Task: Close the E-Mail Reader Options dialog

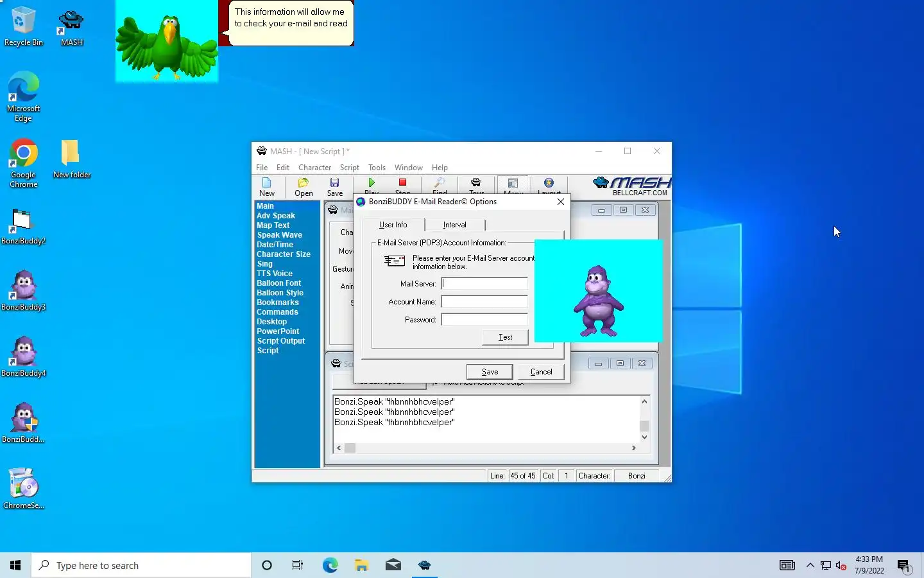Action: (560, 202)
